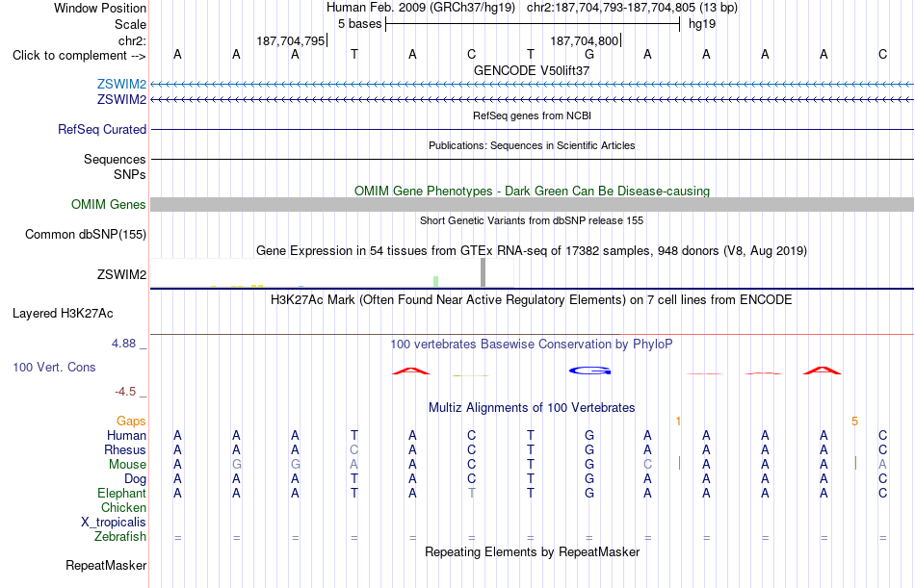Click the RefSeq Curated track label
The width and height of the screenshot is (915, 588).
click(102, 130)
